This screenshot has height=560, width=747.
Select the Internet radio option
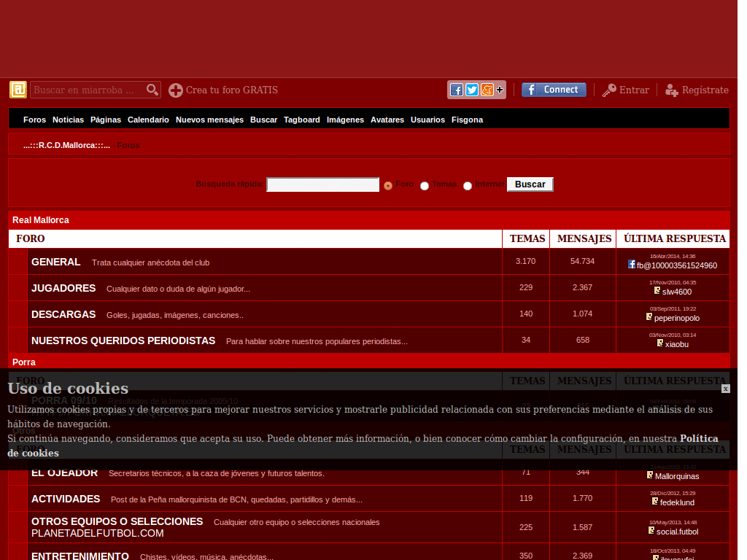coord(468,186)
